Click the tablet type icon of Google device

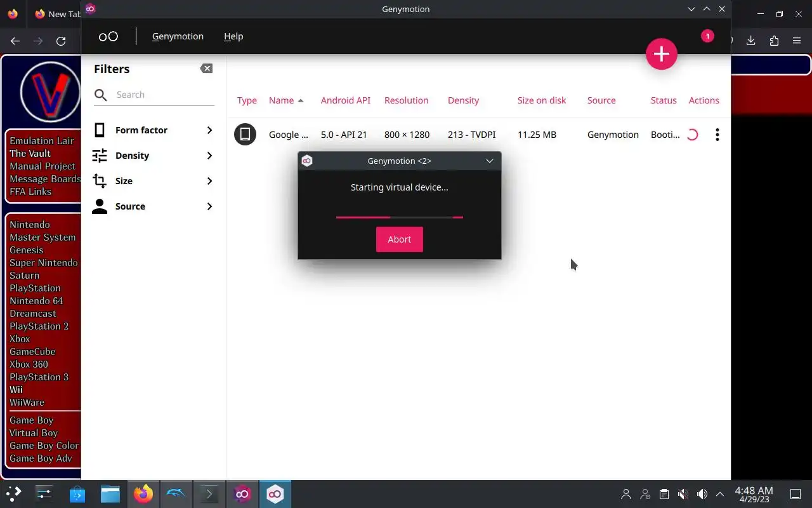pyautogui.click(x=246, y=134)
